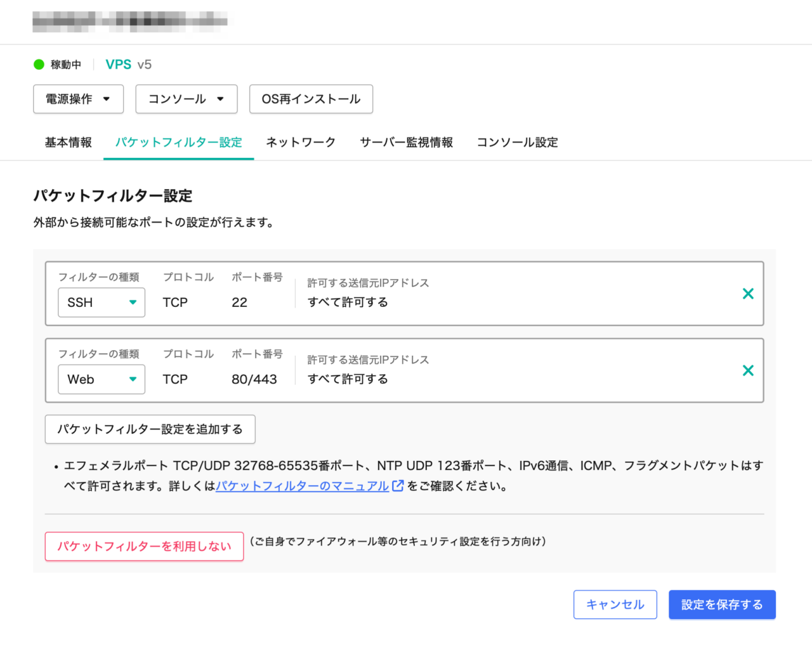
Task: Open the パケットフィルターのマニュアル link
Action: pyautogui.click(x=302, y=486)
